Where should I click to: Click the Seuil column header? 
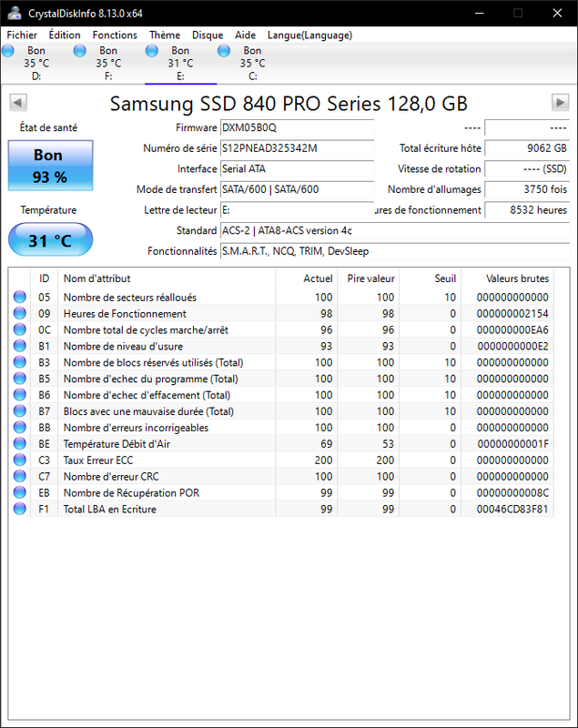pos(430,278)
